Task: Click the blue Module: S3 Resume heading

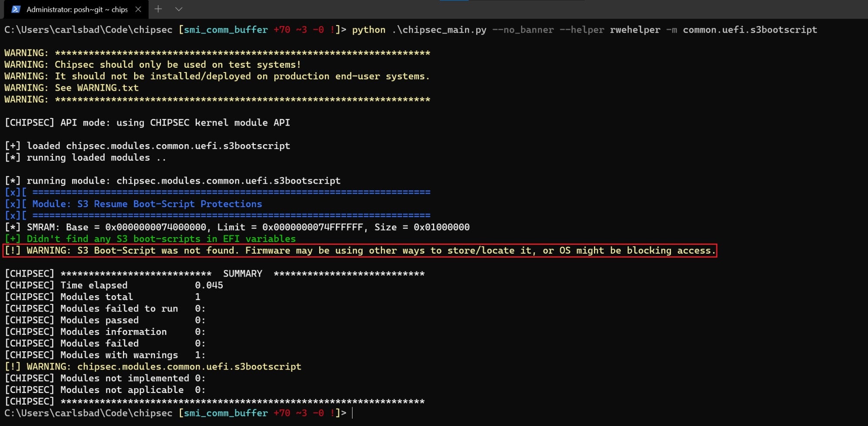Action: [147, 204]
